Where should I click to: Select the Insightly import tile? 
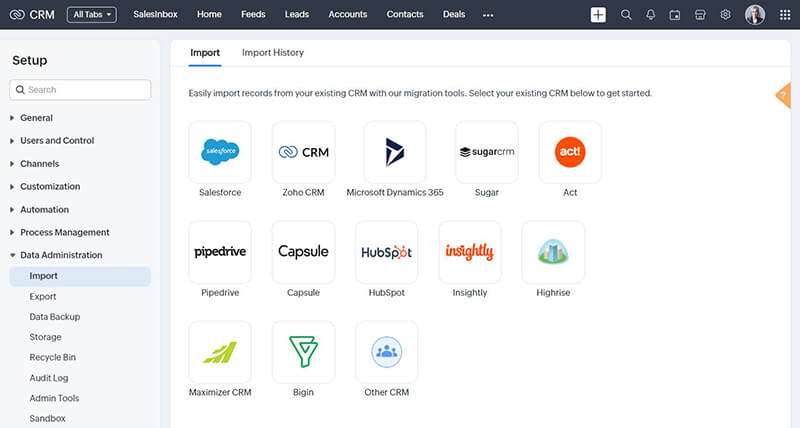[x=470, y=252]
